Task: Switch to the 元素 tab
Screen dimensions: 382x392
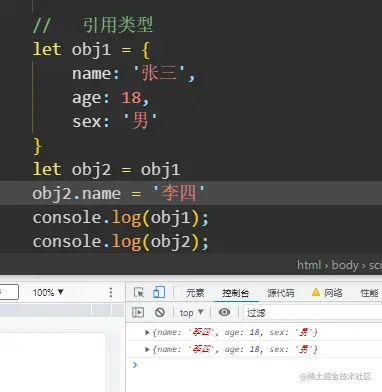Action: pos(195,293)
